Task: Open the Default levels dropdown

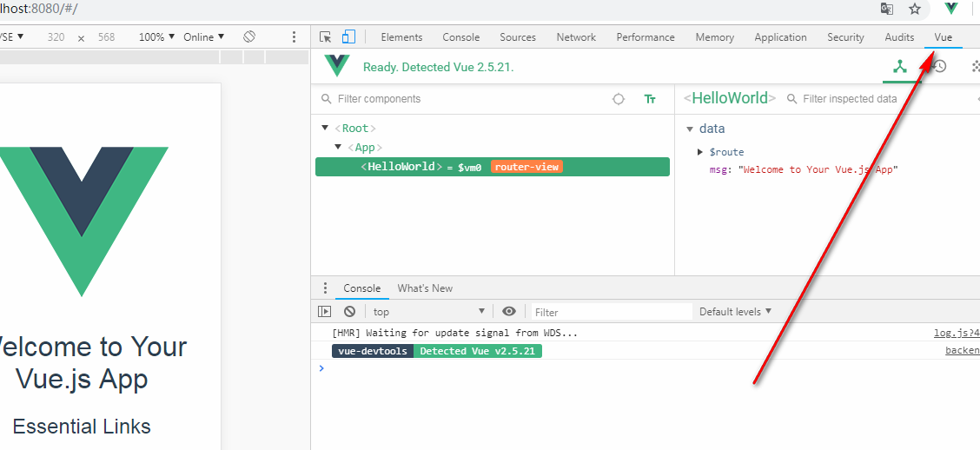Action: (x=736, y=311)
